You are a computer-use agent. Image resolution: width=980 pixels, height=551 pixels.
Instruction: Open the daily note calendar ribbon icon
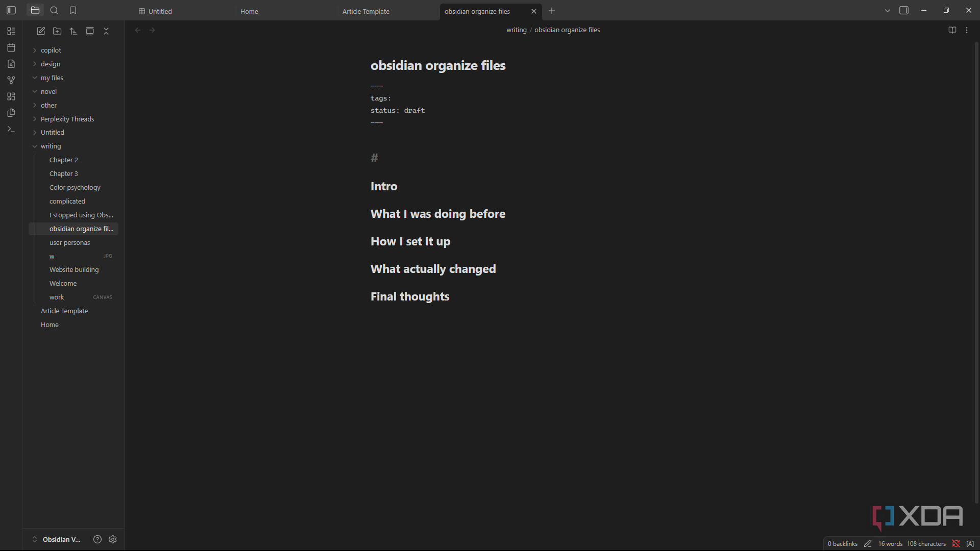tap(11, 47)
